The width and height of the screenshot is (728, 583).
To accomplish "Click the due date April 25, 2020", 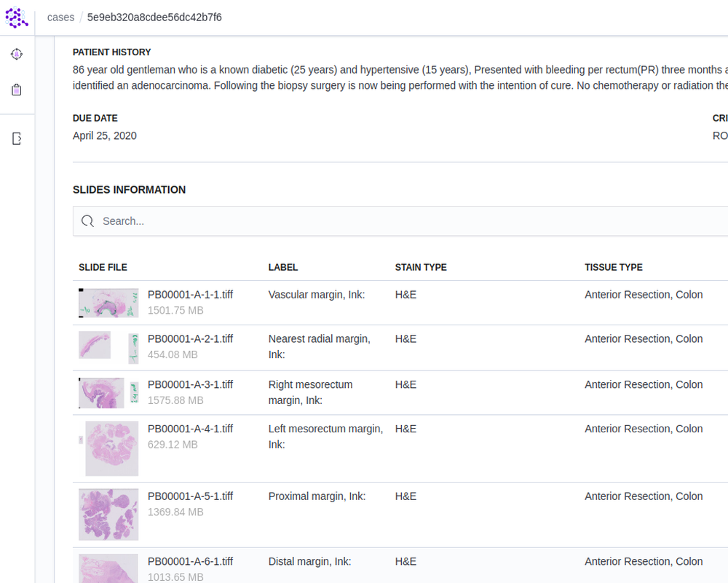I will [104, 136].
